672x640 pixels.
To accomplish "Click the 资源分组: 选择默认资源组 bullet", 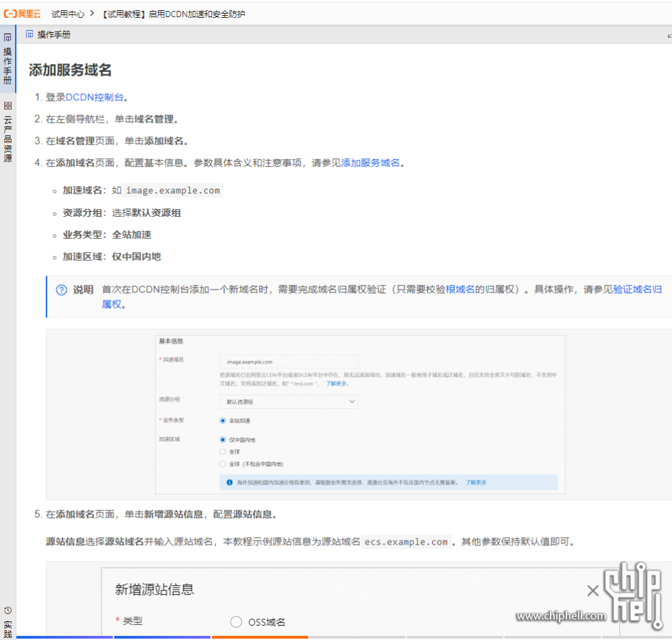I will pos(122,213).
